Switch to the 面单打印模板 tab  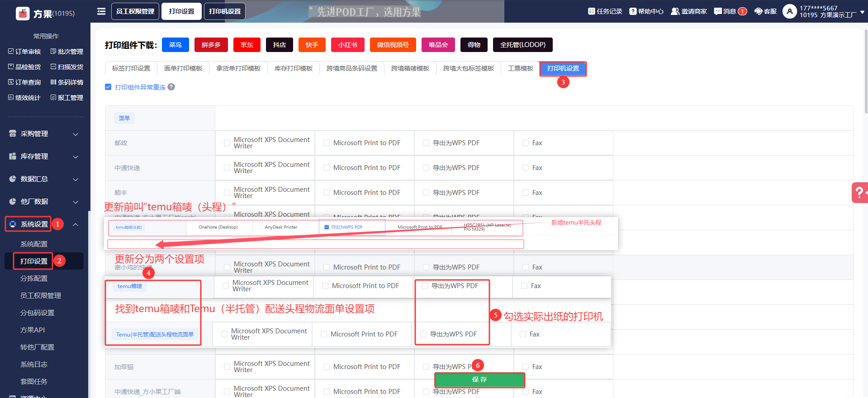point(183,68)
